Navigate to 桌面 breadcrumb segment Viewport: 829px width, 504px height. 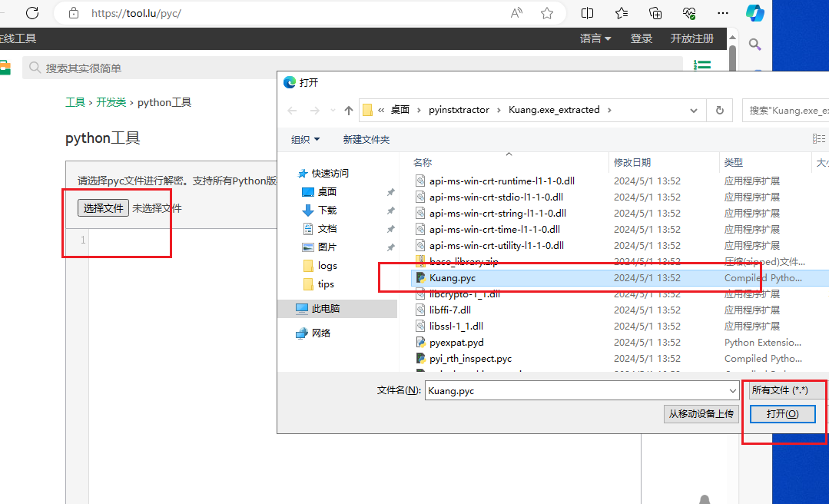(400, 110)
